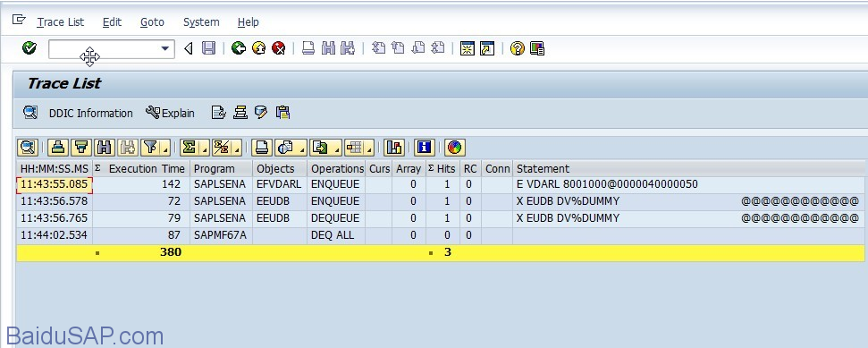Image resolution: width=868 pixels, height=348 pixels.
Task: Click the blue Information icon in the grid toolbar
Action: click(425, 148)
